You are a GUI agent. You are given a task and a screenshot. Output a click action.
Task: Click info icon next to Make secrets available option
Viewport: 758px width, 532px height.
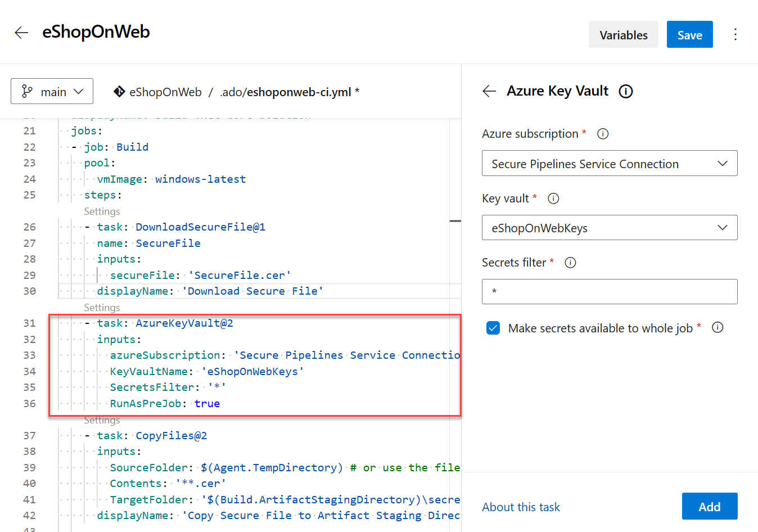[x=718, y=327]
